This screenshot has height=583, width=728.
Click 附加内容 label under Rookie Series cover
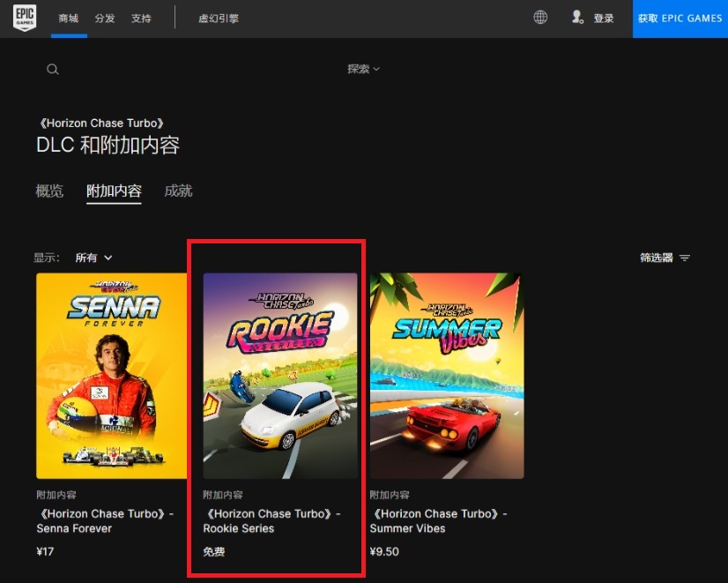(223, 495)
